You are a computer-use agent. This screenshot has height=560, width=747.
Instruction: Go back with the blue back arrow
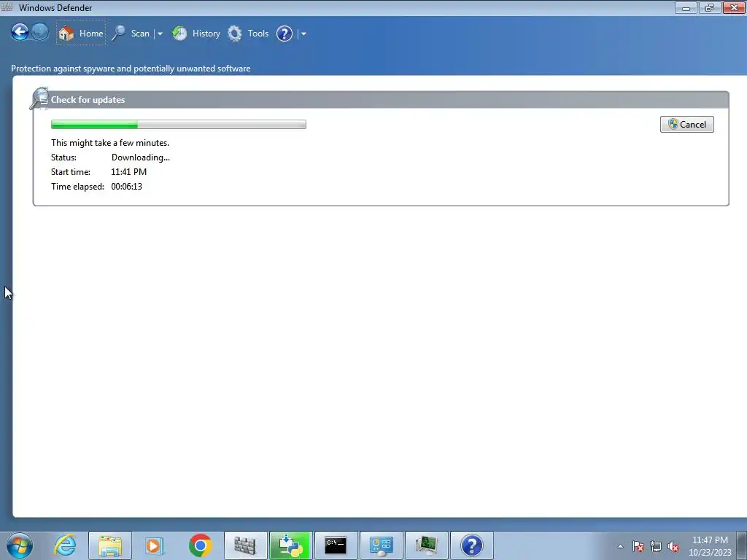click(20, 33)
